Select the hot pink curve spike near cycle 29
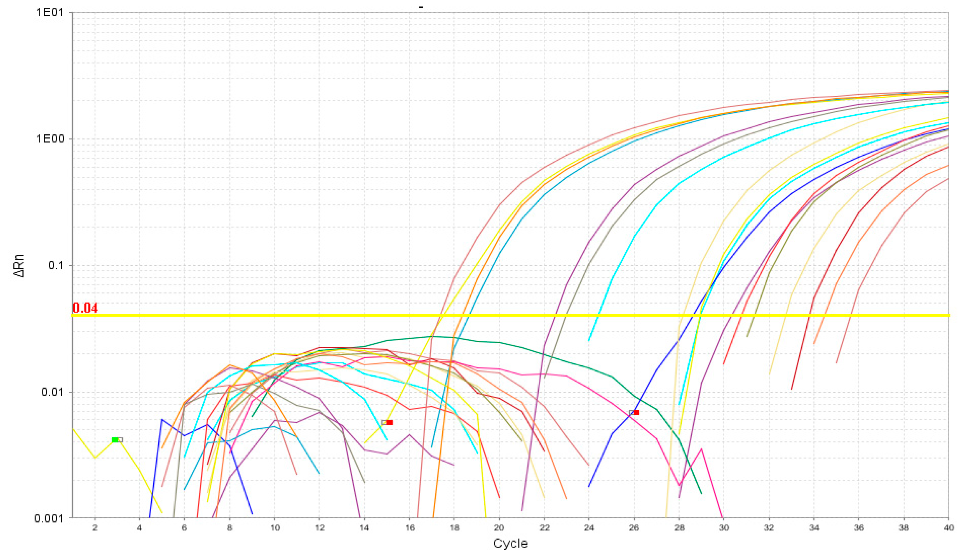Image resolution: width=965 pixels, height=560 pixels. (x=701, y=449)
